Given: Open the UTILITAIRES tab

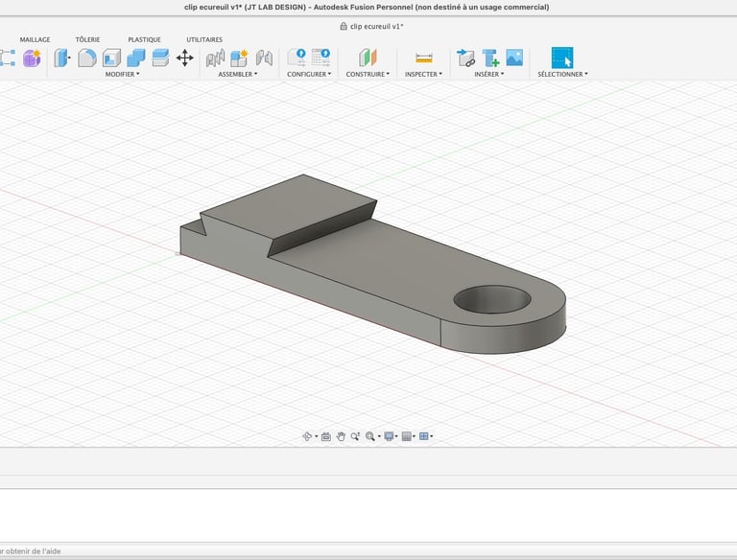Looking at the screenshot, I should click(x=204, y=39).
